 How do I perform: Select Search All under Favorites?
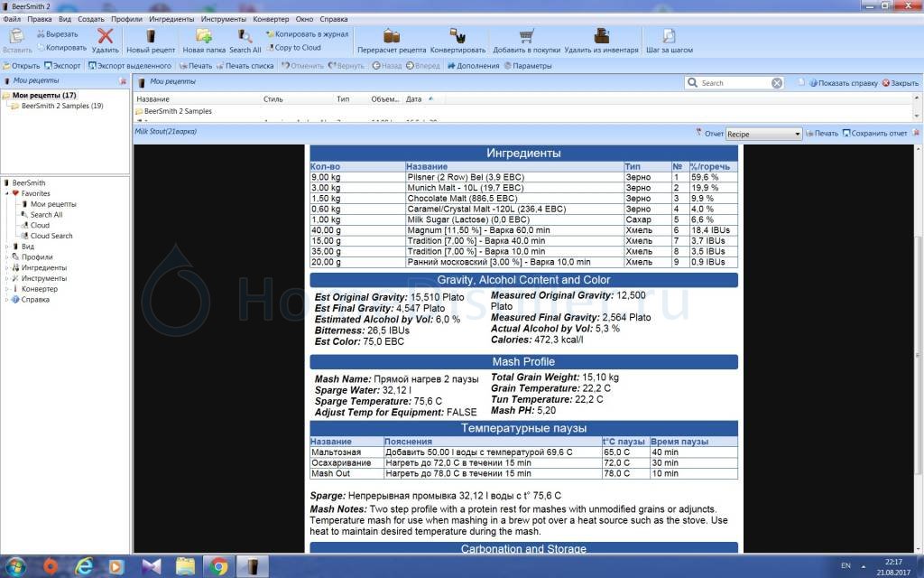pos(46,215)
